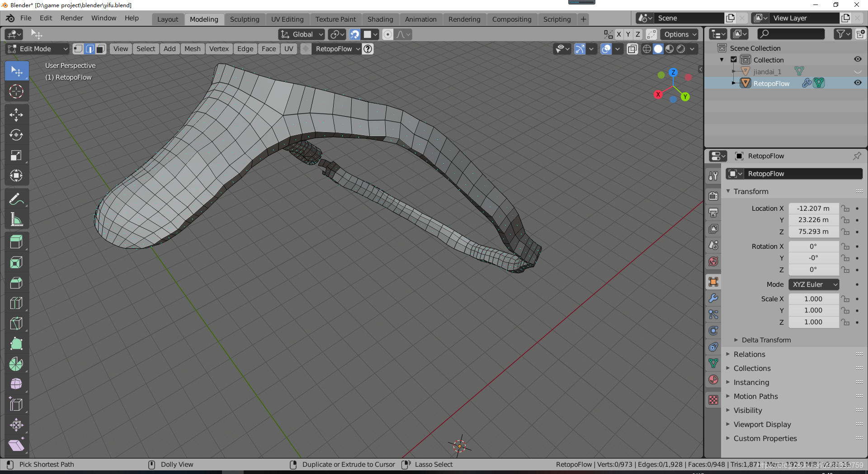The image size is (868, 474).
Task: Add a new workspace with plus
Action: 583,19
